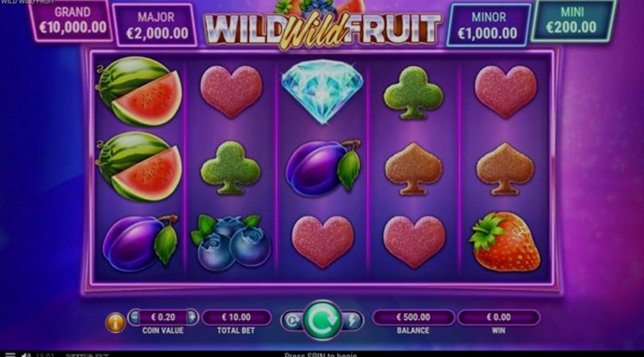The width and height of the screenshot is (644, 357).
Task: Increase coin value with plus button
Action: point(192,317)
